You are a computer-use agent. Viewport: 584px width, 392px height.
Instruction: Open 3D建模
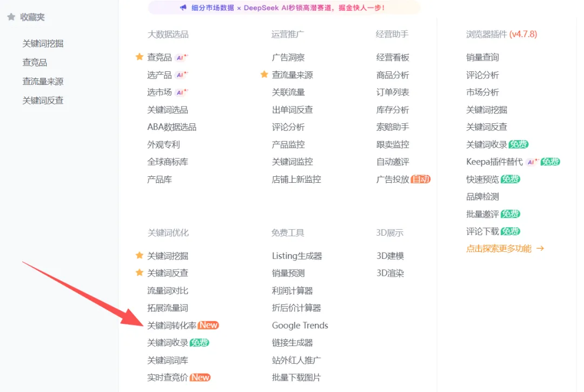coord(390,256)
